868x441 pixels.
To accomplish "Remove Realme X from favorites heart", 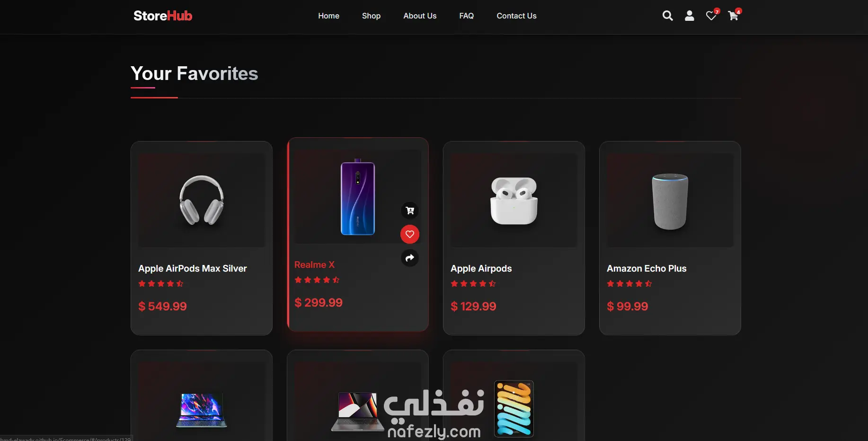I will click(x=410, y=234).
